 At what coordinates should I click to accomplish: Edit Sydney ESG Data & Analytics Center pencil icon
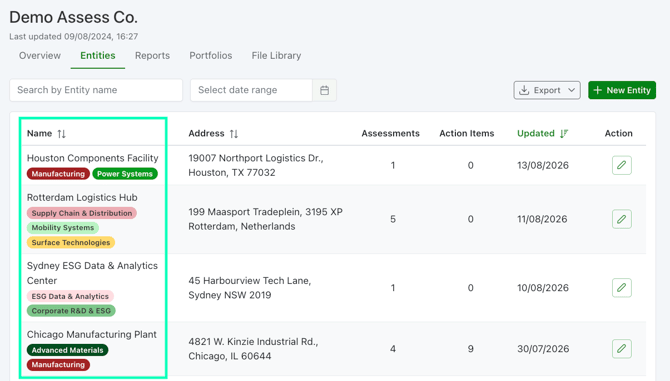click(622, 288)
